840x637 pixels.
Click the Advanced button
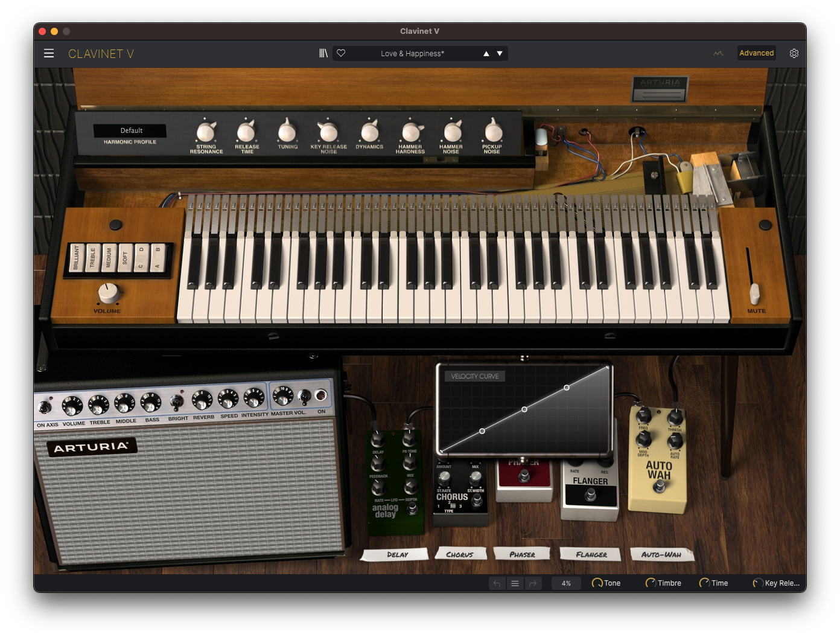tap(757, 53)
